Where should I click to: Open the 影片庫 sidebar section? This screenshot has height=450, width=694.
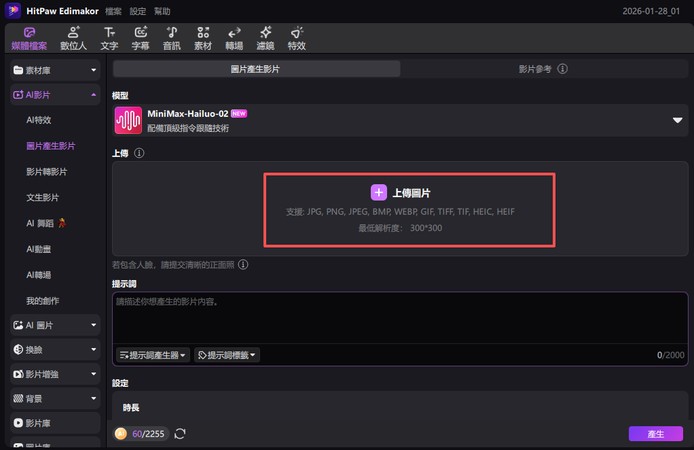click(x=55, y=423)
